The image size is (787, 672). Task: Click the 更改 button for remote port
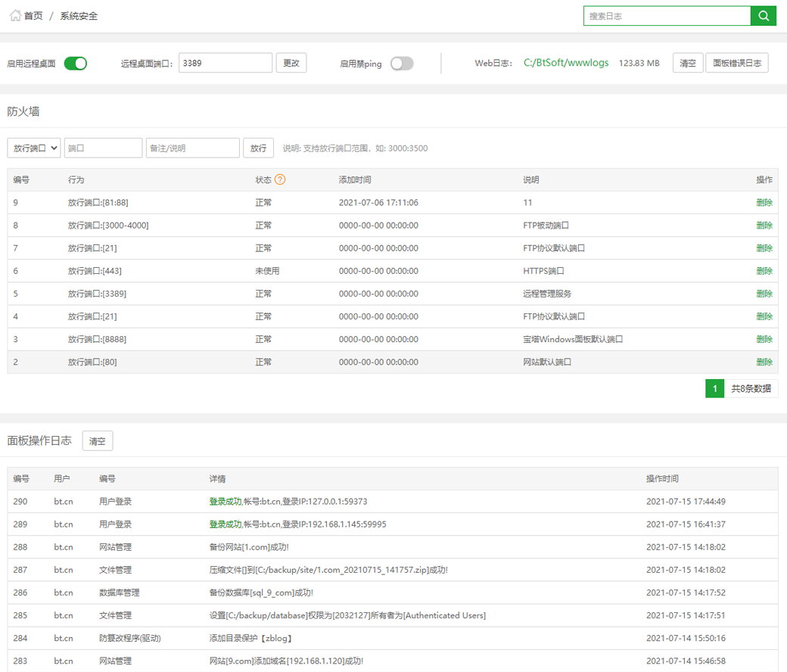tap(291, 64)
